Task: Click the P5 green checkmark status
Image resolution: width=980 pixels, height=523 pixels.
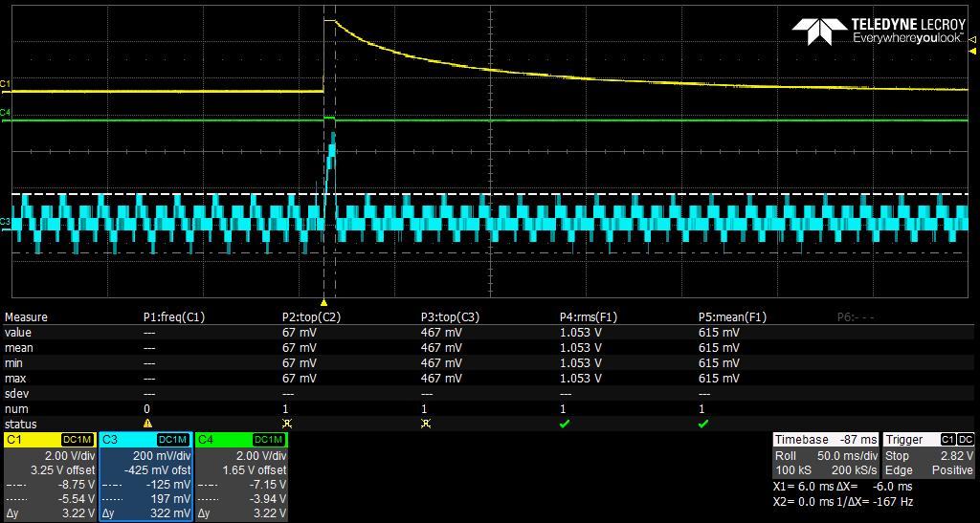Action: 703,424
